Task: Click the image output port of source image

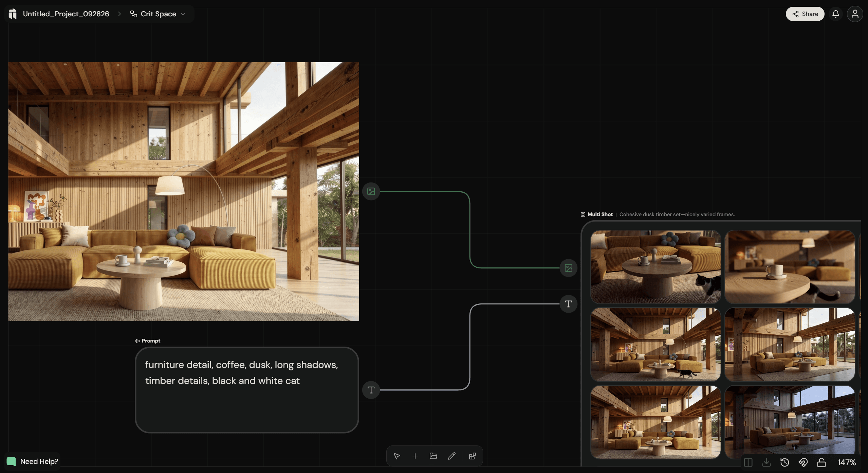Action: click(371, 191)
